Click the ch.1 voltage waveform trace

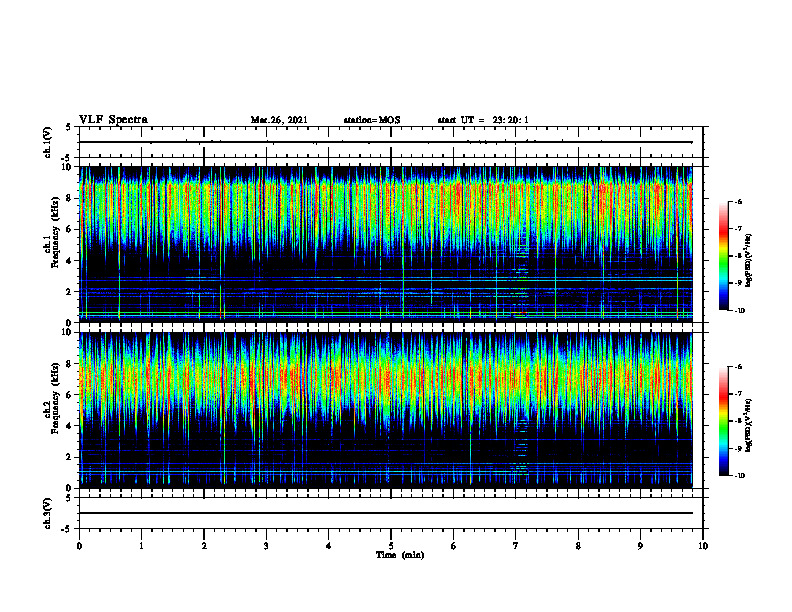[x=386, y=142]
